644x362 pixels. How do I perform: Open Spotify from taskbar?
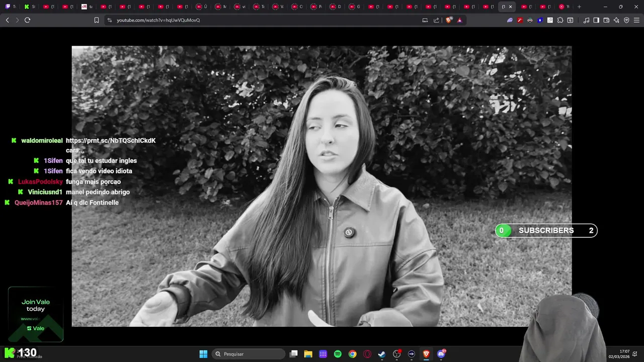pos(338,354)
